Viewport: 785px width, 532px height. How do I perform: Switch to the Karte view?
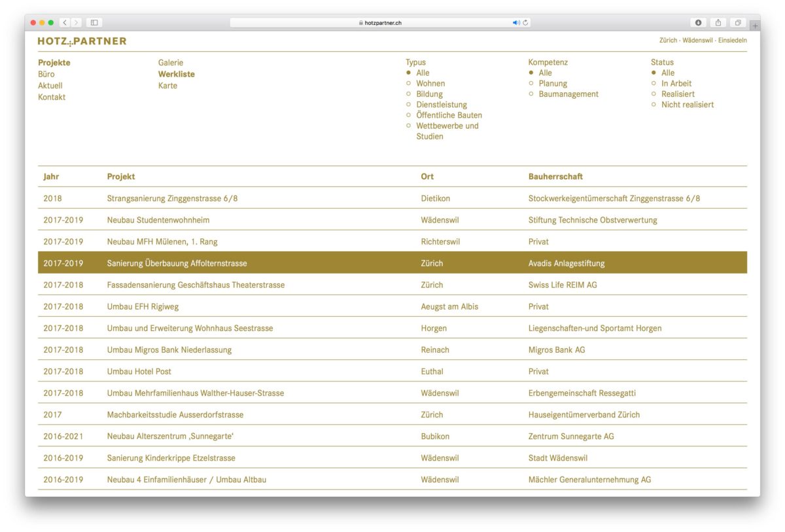pos(167,86)
